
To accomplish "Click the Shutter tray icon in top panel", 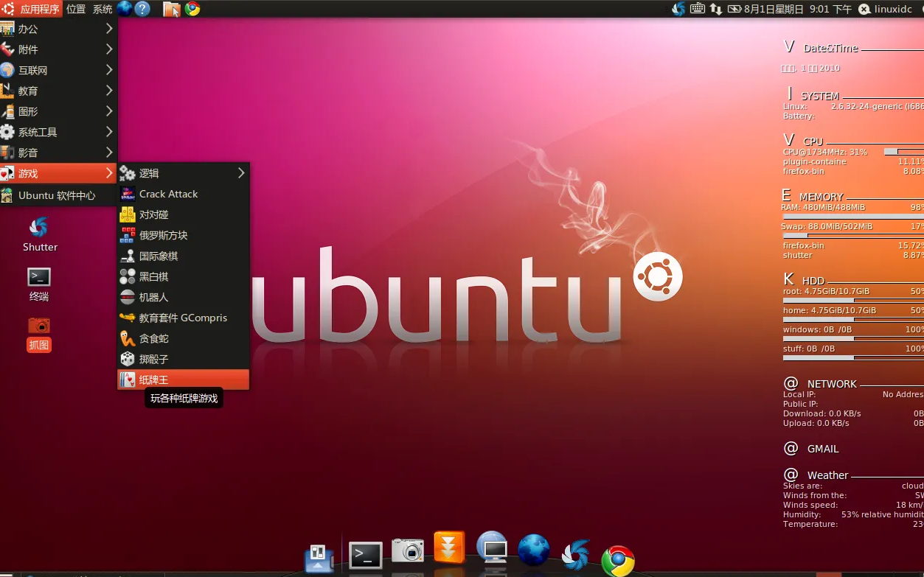I will pyautogui.click(x=678, y=9).
